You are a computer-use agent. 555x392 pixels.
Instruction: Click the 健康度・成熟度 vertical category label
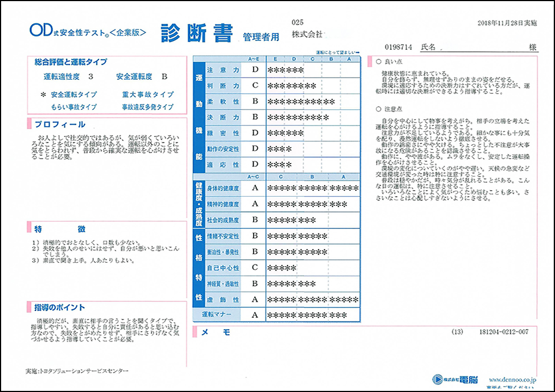199,204
